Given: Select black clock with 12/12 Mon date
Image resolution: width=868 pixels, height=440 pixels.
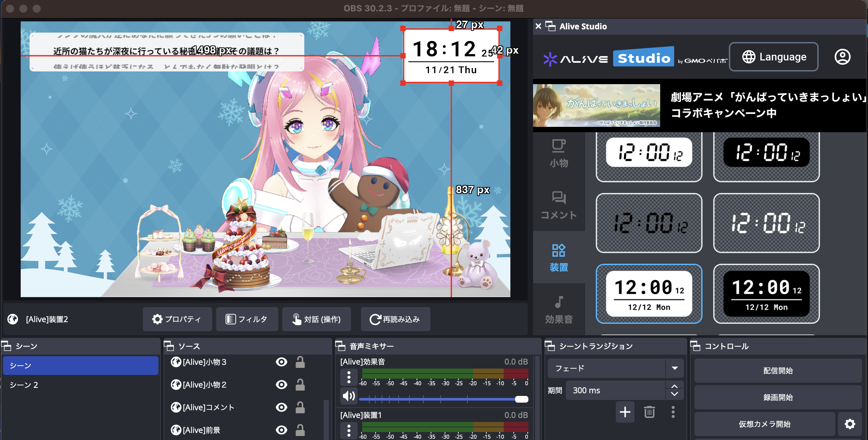Looking at the screenshot, I should (766, 294).
